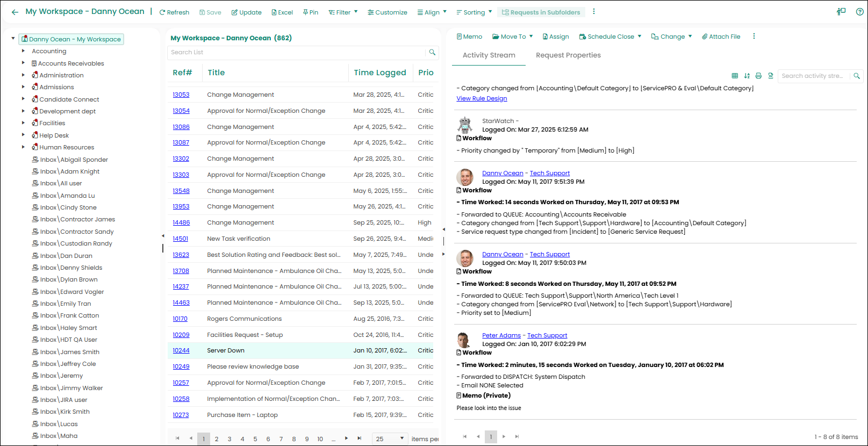Switch to the Request Properties tab

[568, 55]
